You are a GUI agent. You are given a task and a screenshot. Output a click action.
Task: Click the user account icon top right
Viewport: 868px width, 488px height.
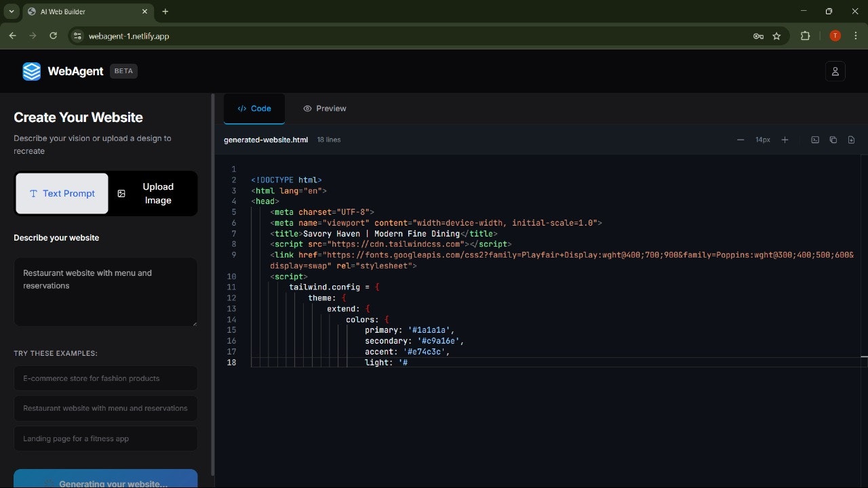point(835,70)
